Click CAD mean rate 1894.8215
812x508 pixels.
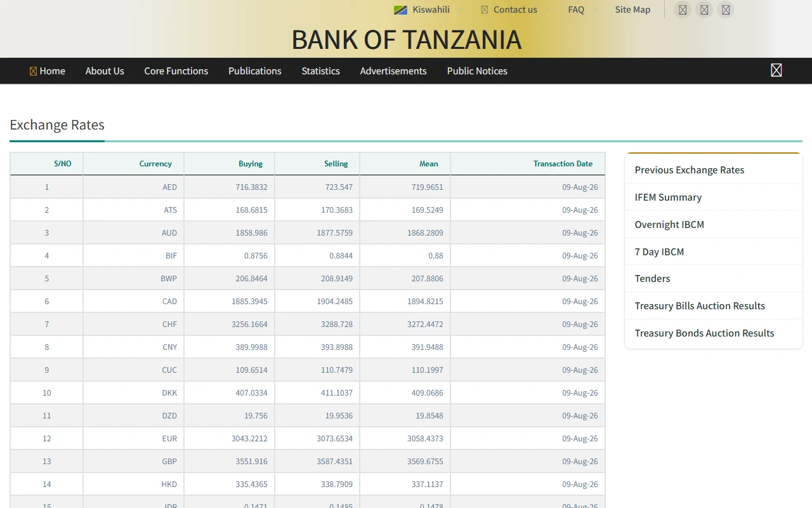click(425, 302)
